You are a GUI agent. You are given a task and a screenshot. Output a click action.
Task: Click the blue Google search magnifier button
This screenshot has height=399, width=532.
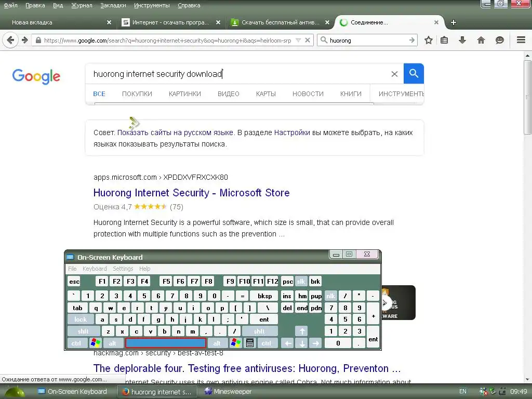point(414,73)
